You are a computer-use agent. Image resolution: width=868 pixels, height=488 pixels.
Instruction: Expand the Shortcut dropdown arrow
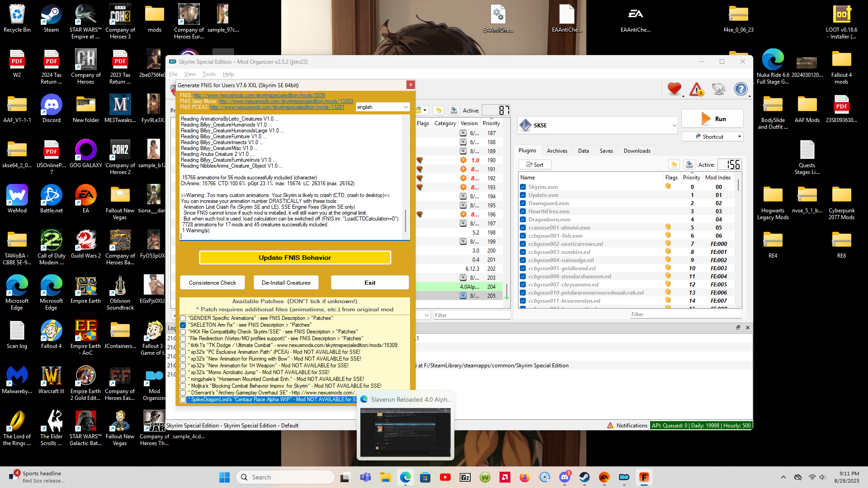pos(740,136)
